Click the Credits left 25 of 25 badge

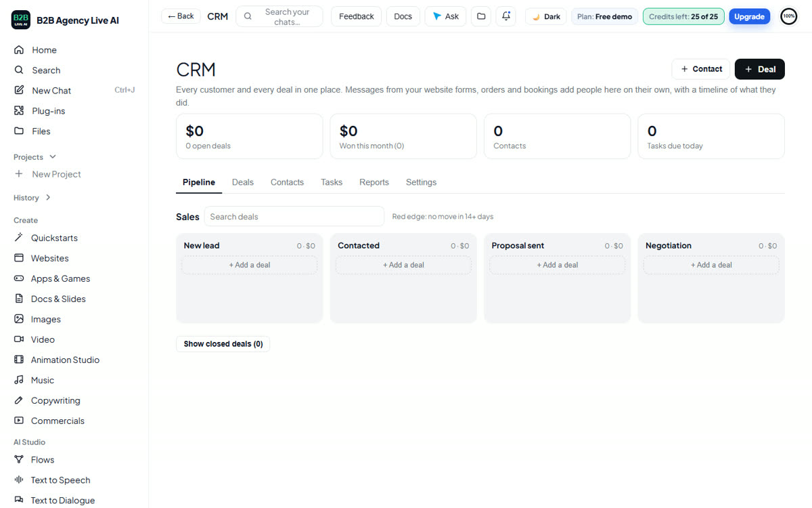[x=683, y=16]
